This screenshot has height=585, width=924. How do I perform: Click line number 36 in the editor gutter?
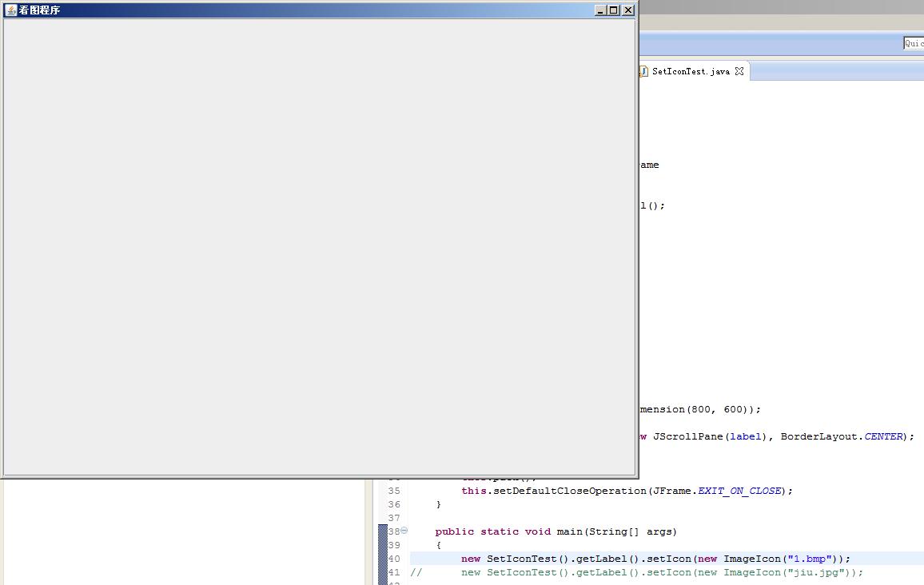pos(394,504)
